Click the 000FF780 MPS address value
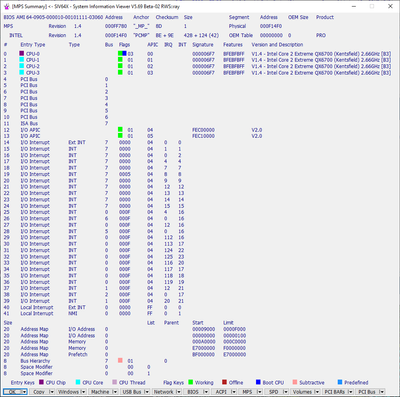The width and height of the screenshot is (400, 397). (116, 26)
